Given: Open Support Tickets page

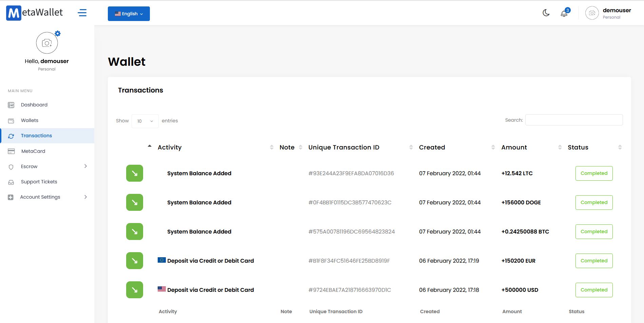Looking at the screenshot, I should pos(39,182).
